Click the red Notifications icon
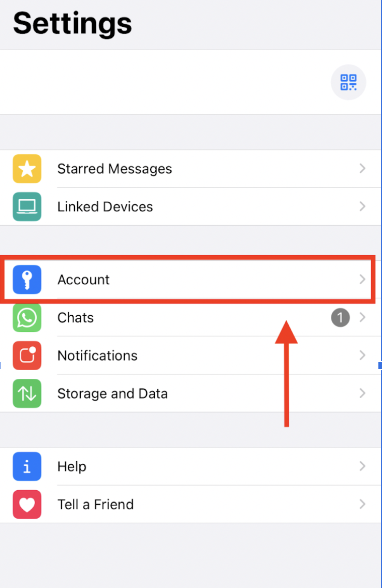This screenshot has height=588, width=382. pyautogui.click(x=27, y=356)
